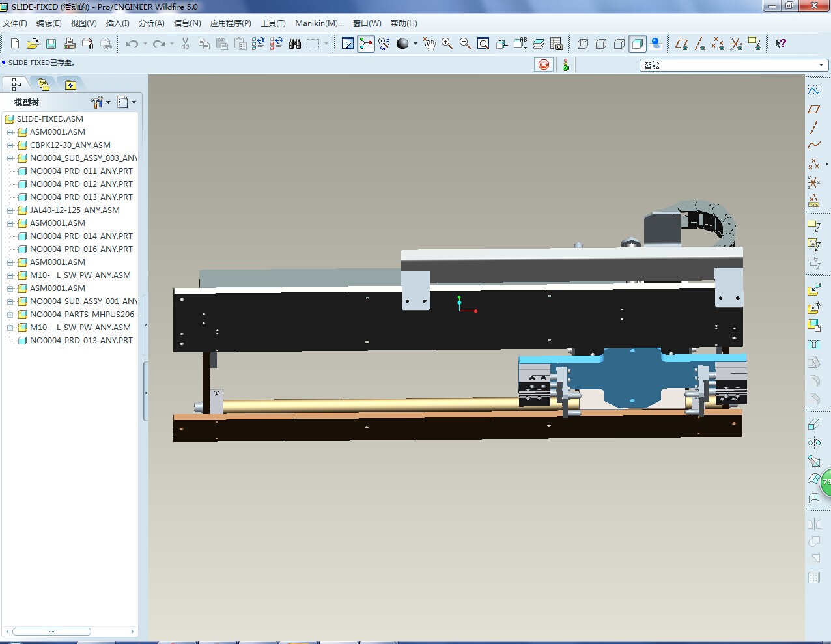Open the Layers stack icon

point(539,44)
